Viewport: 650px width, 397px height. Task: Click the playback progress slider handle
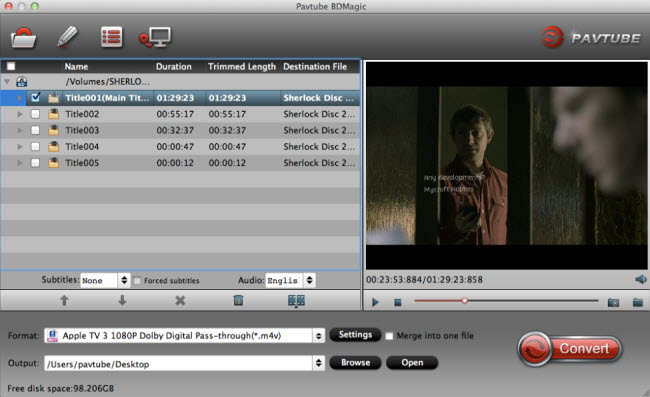465,301
